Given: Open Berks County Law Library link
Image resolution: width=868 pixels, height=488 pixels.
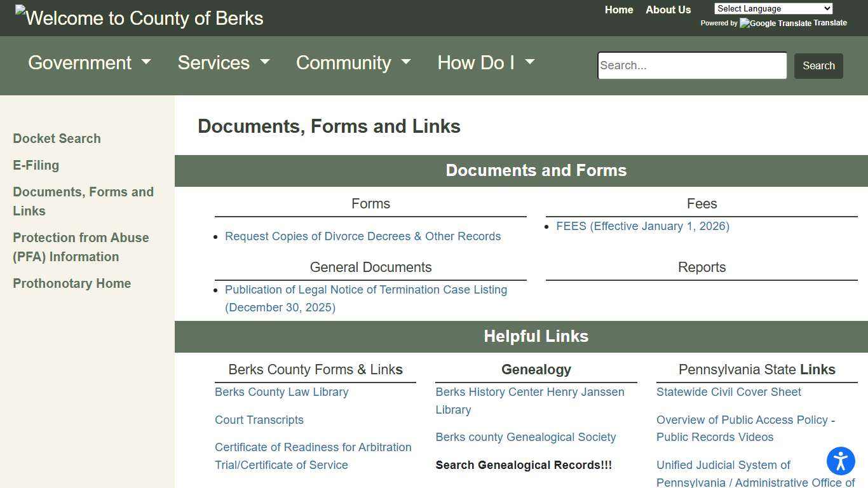Looking at the screenshot, I should point(281,392).
